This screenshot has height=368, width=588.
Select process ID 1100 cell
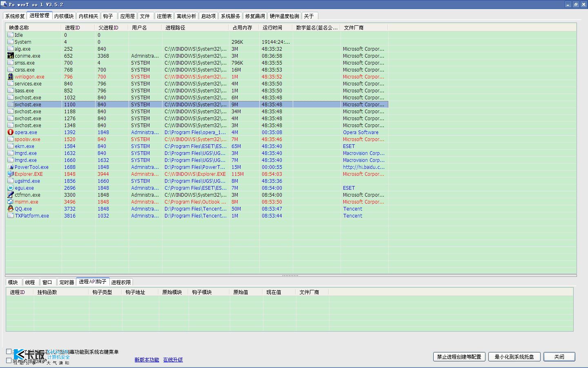click(x=70, y=104)
